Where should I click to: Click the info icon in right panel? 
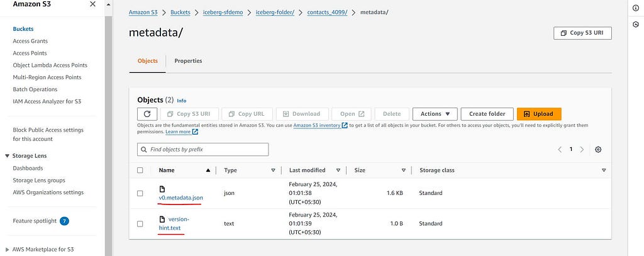tap(636, 8)
